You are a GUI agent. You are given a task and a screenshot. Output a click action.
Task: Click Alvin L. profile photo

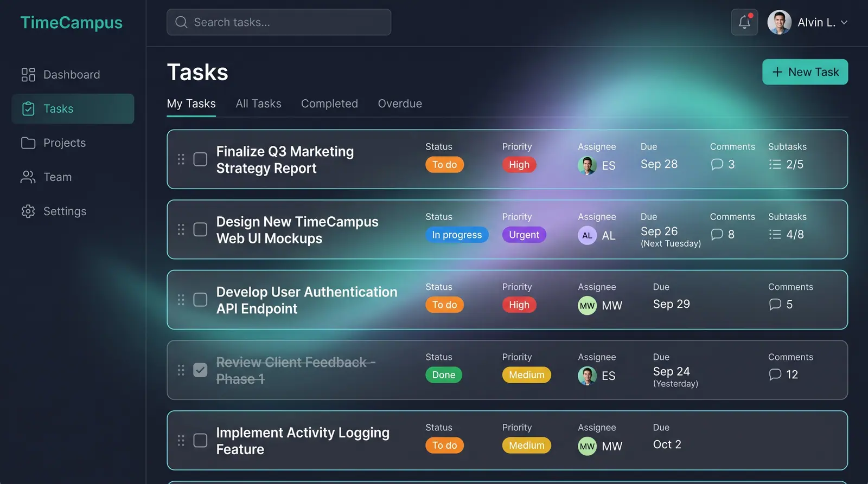779,22
